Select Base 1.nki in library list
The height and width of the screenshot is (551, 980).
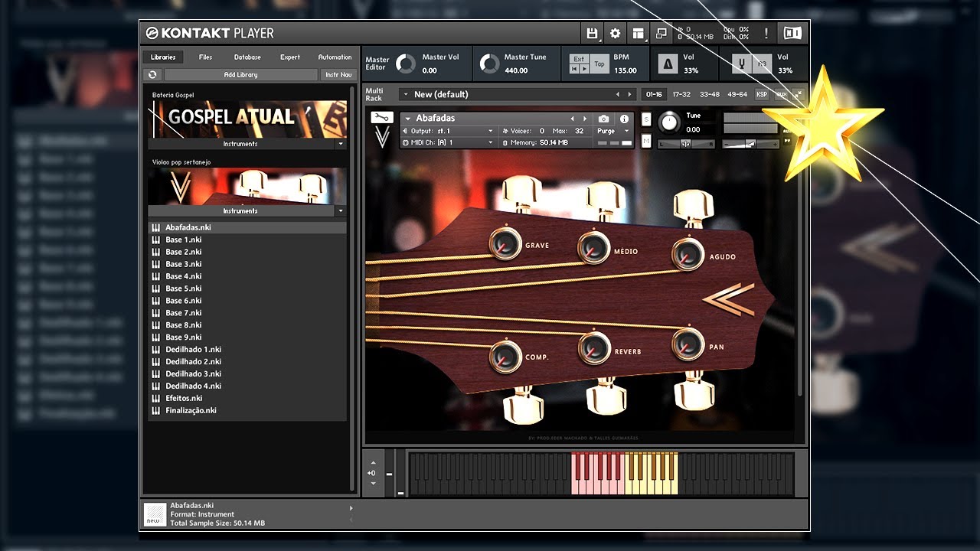pyautogui.click(x=247, y=240)
